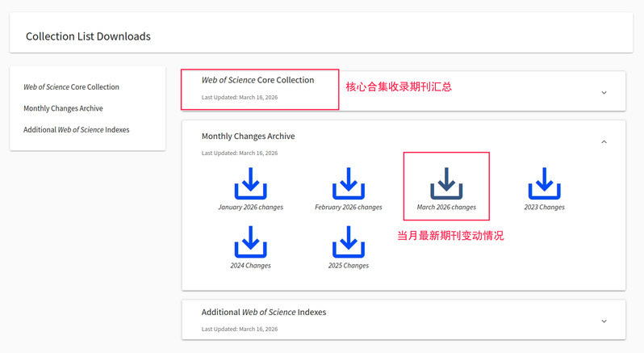This screenshot has width=644, height=353.
Task: Select Web of Science Core Collection in sidebar
Action: [71, 86]
